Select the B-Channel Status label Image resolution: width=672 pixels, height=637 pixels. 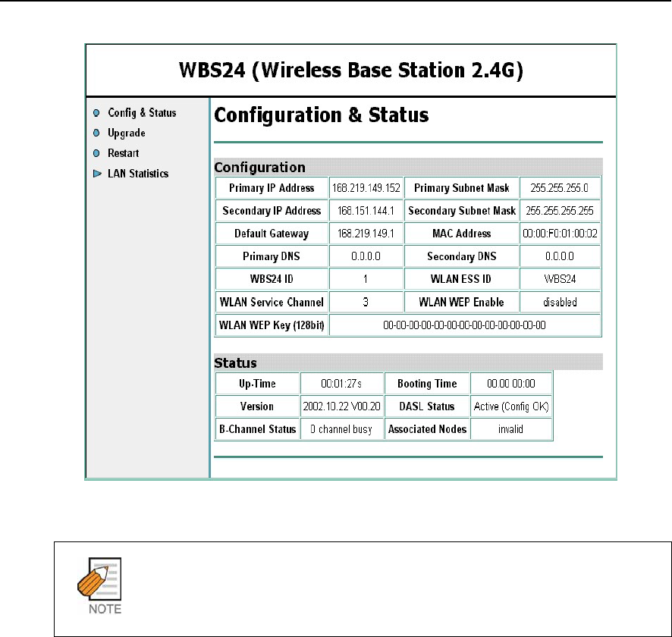(257, 428)
